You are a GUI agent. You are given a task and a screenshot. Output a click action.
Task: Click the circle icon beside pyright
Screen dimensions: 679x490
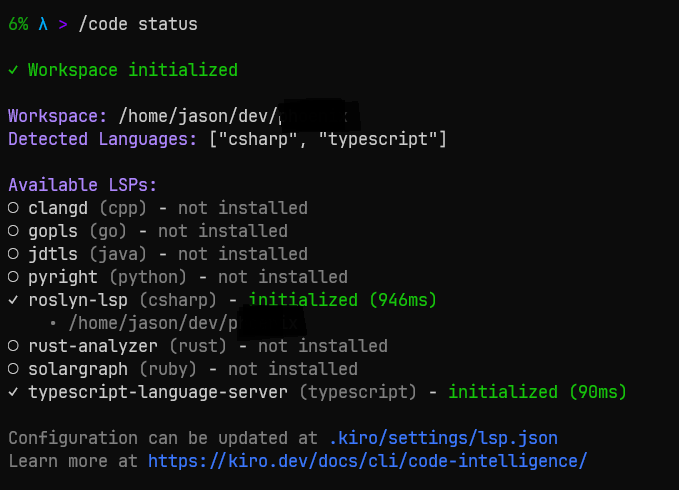[x=13, y=277]
